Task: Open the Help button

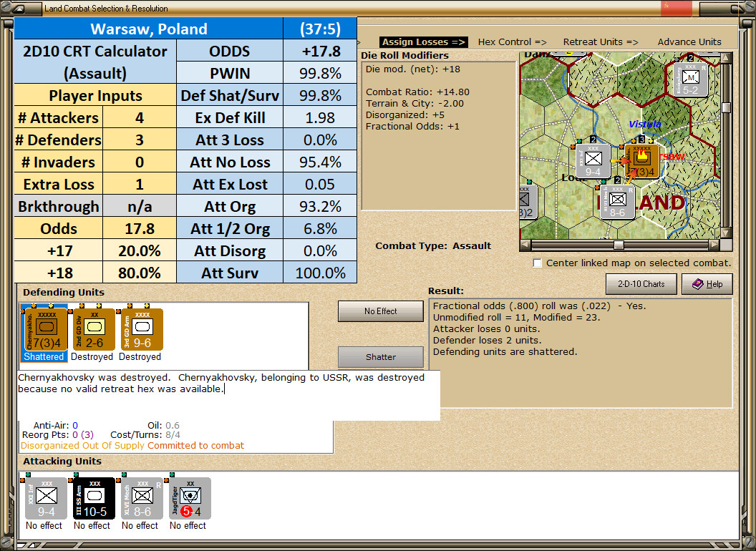Action: point(707,284)
